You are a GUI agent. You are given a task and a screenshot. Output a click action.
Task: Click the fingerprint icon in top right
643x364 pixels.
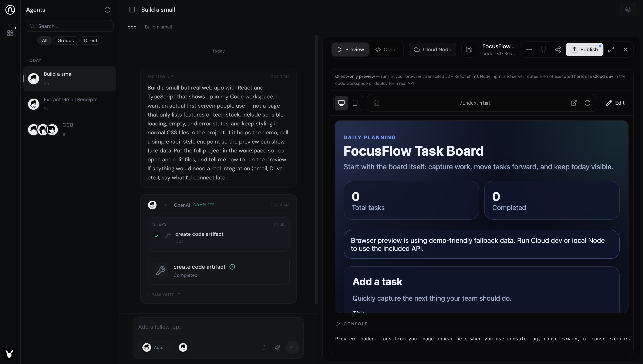point(628,10)
